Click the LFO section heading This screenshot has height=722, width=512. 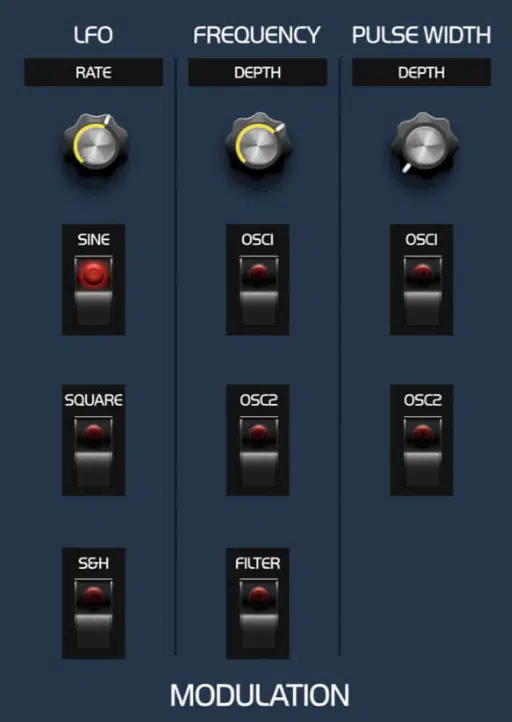pyautogui.click(x=93, y=35)
